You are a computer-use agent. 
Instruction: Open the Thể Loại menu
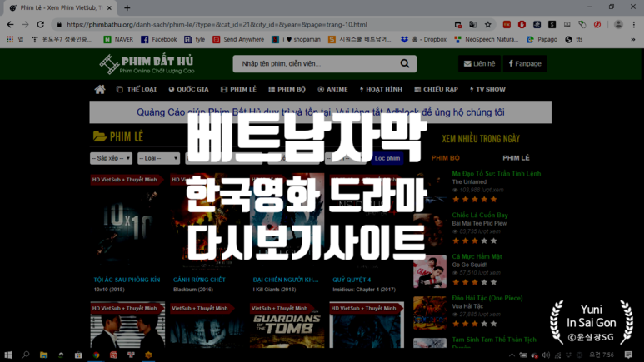(137, 90)
